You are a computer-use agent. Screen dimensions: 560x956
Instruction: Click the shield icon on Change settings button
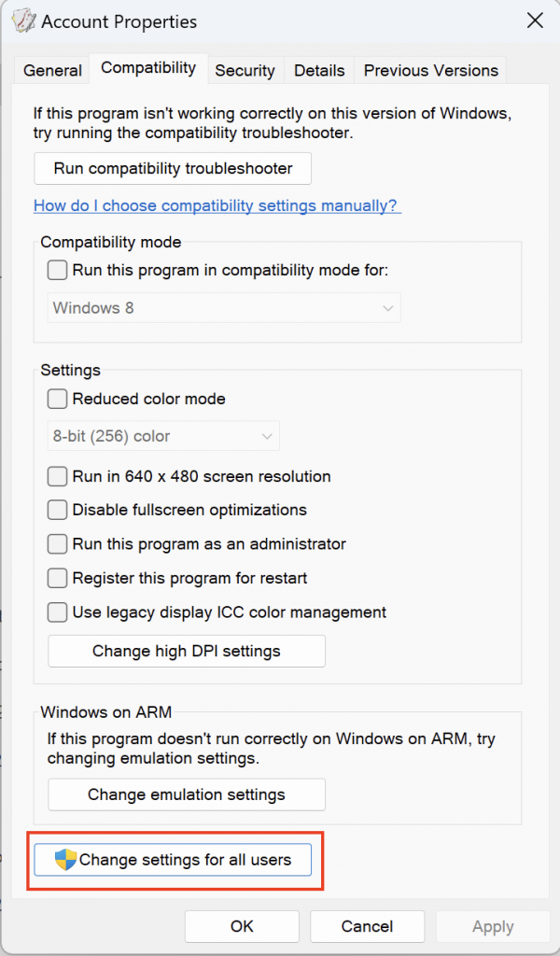pyautogui.click(x=65, y=860)
